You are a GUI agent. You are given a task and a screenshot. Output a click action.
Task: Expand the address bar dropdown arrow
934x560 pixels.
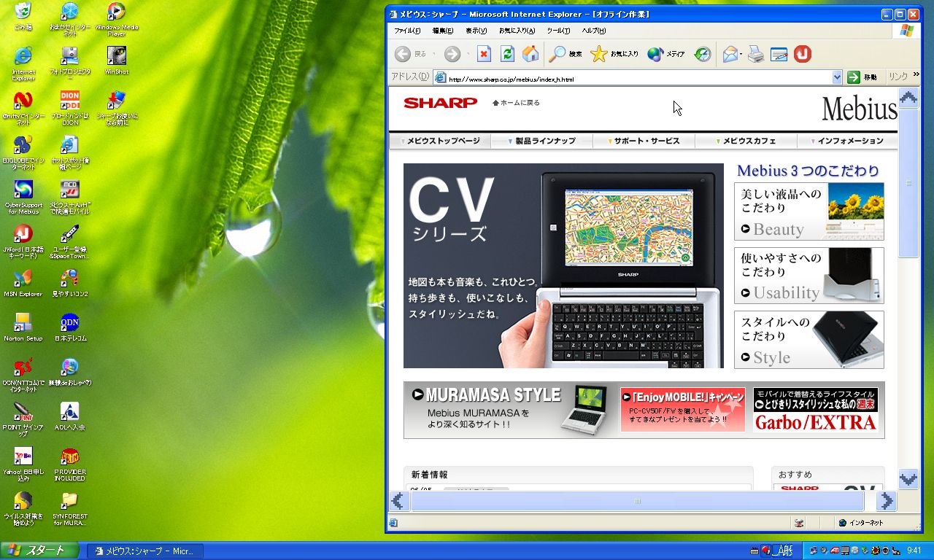(837, 77)
